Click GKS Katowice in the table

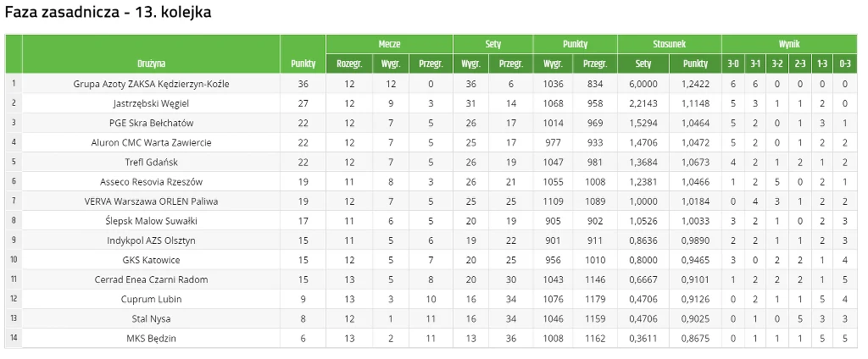[151, 260]
